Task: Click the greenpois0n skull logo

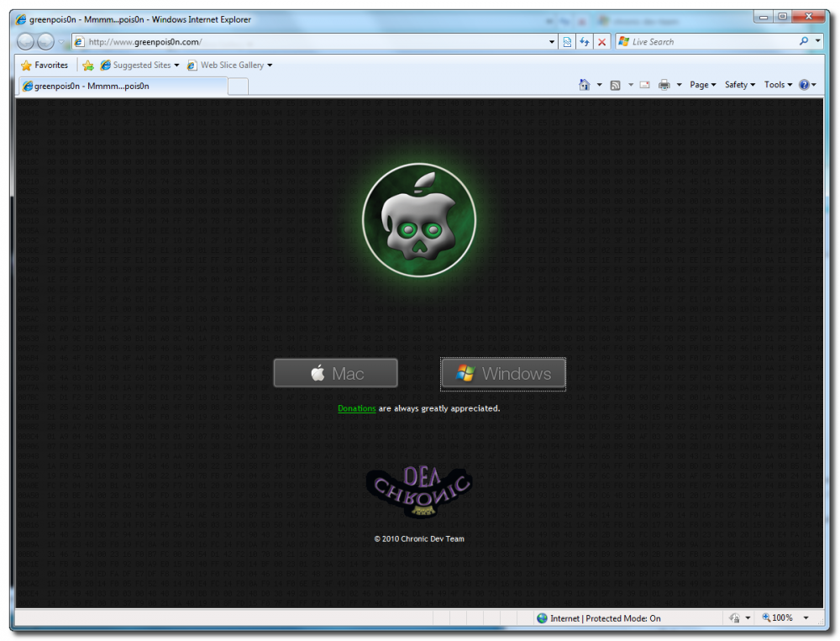Action: [419, 220]
